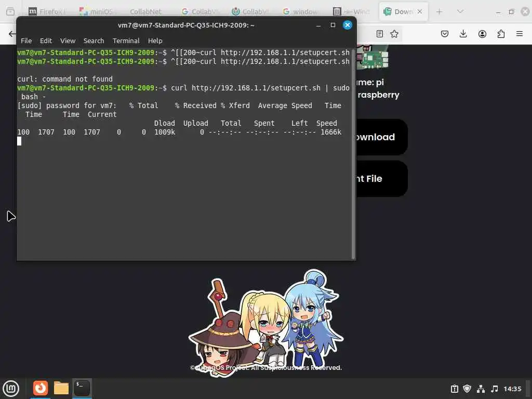This screenshot has height=399, width=532.
Task: Open the Edit menu in terminal
Action: (x=46, y=41)
